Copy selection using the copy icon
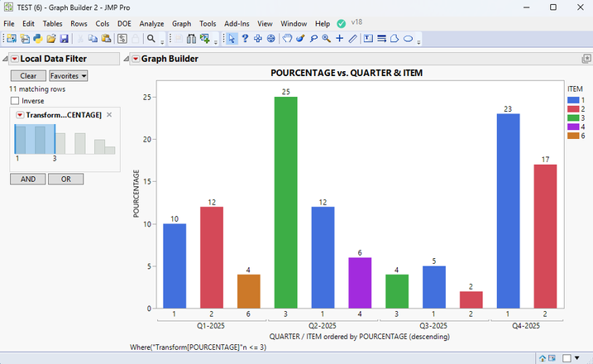 pyautogui.click(x=93, y=39)
